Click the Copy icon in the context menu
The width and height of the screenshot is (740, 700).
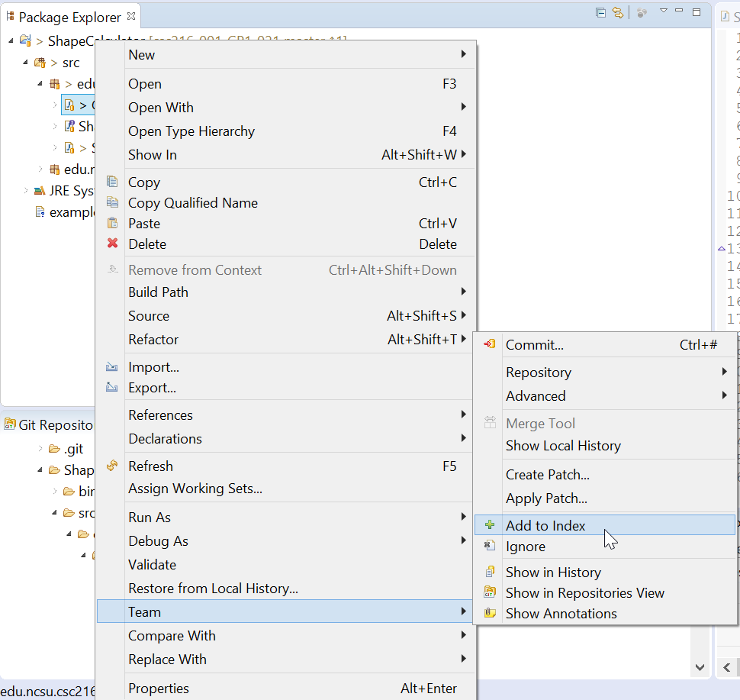113,182
